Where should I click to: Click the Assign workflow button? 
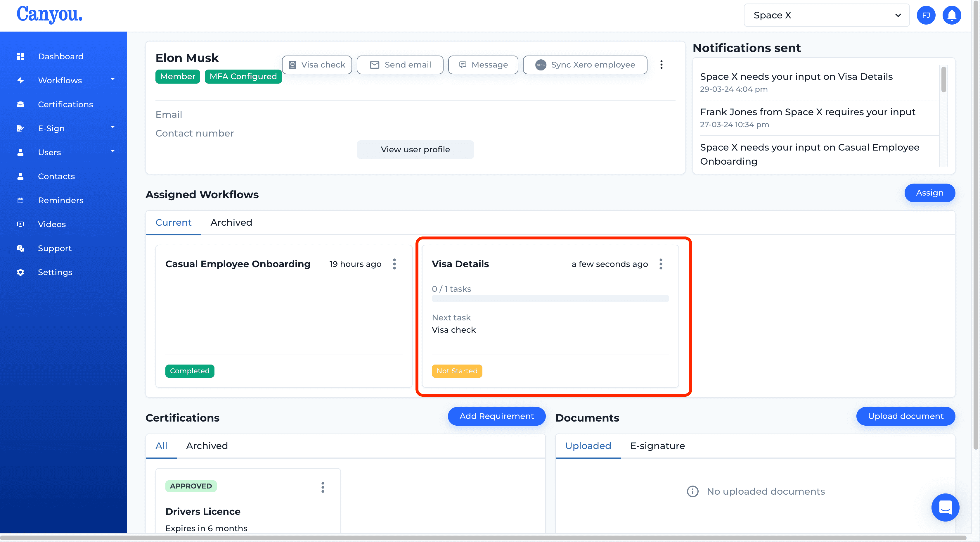click(930, 193)
